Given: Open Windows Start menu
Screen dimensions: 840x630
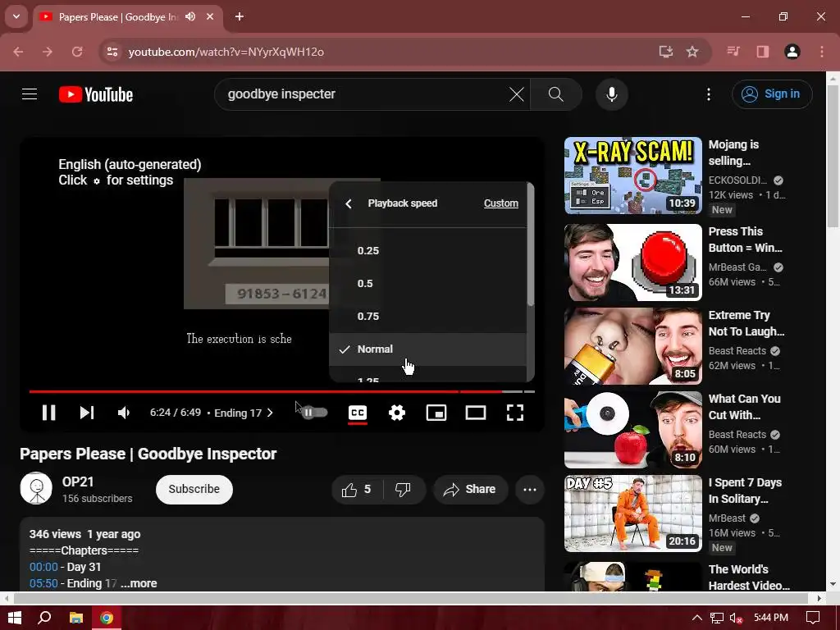Looking at the screenshot, I should (15, 618).
